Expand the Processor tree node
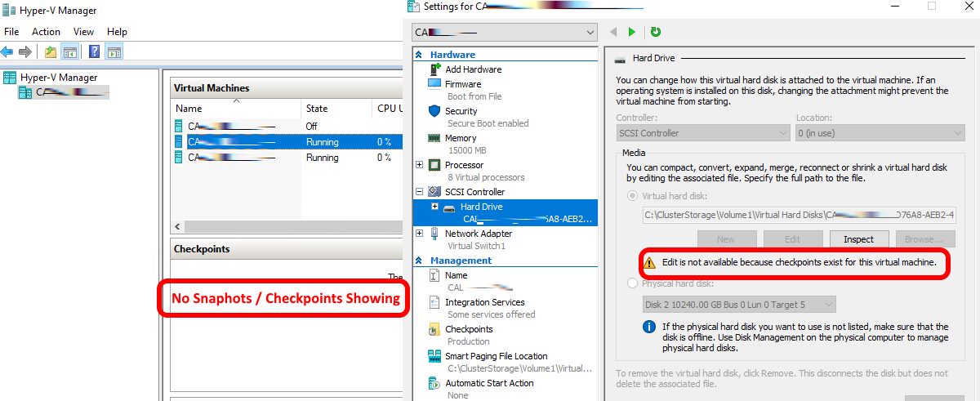Screen dimensions: 980x401 [420, 165]
